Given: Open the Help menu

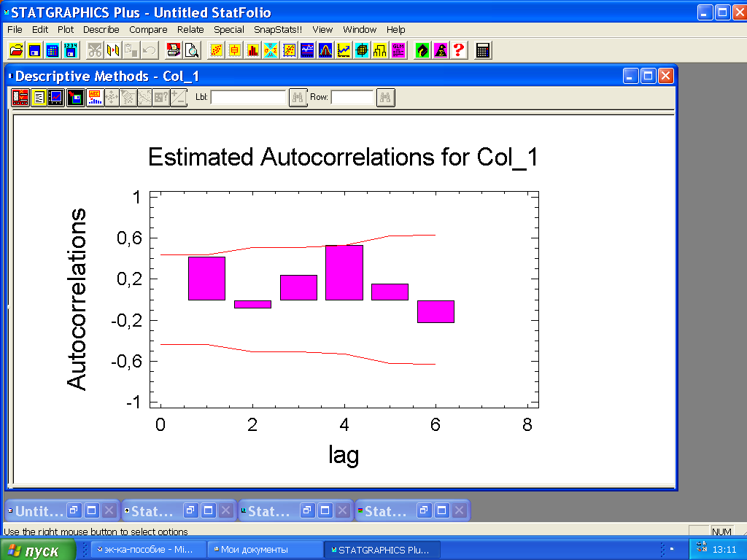Looking at the screenshot, I should click(x=396, y=29).
